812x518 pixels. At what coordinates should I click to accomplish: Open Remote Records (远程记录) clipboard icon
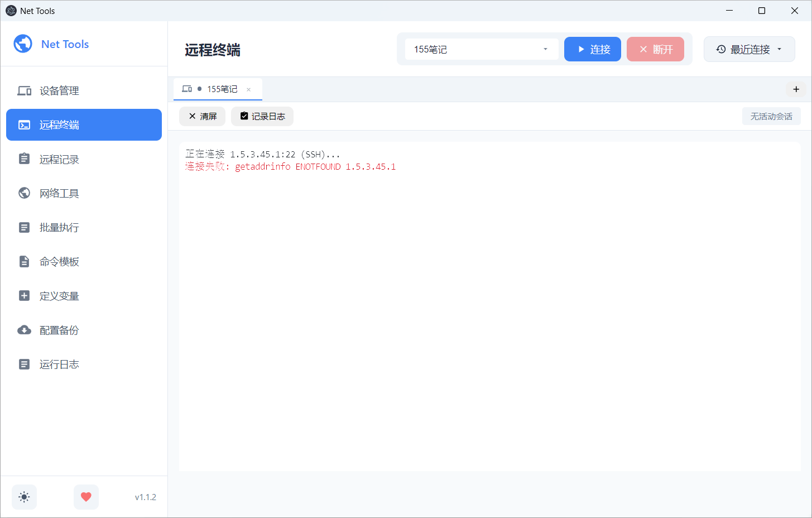[x=24, y=159]
